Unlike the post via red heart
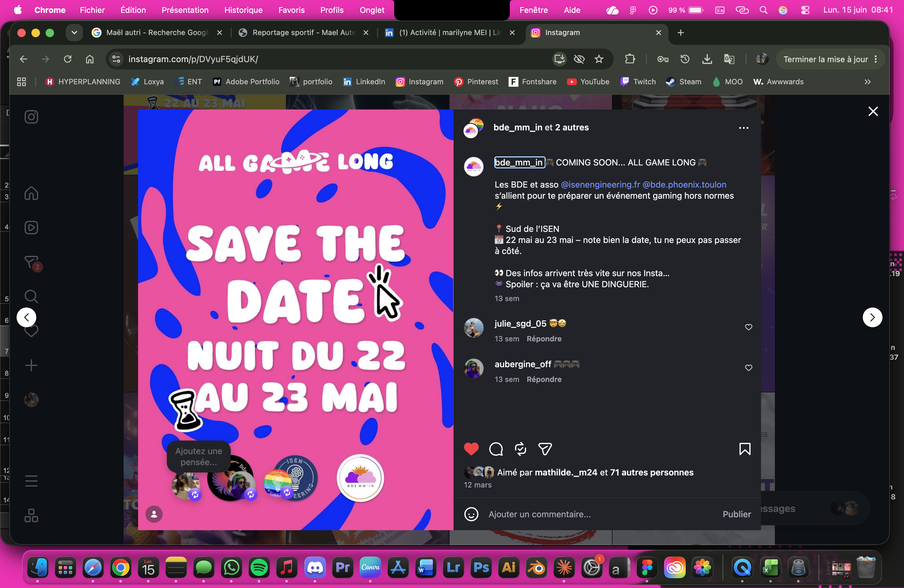Viewport: 904px width, 588px height. (x=471, y=449)
